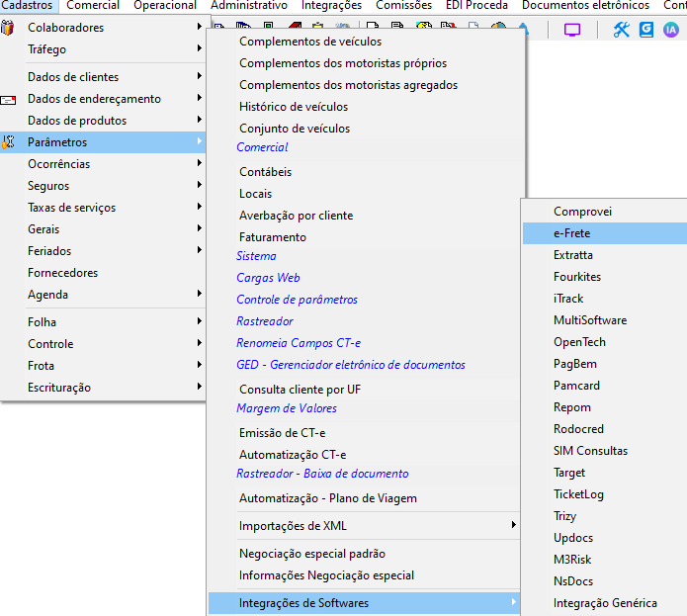Select Averbação por cliente
Image resolution: width=687 pixels, height=616 pixels.
[296, 216]
